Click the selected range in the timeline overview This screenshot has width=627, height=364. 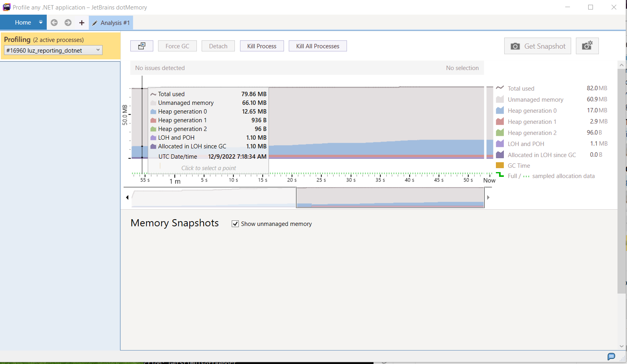pyautogui.click(x=390, y=197)
